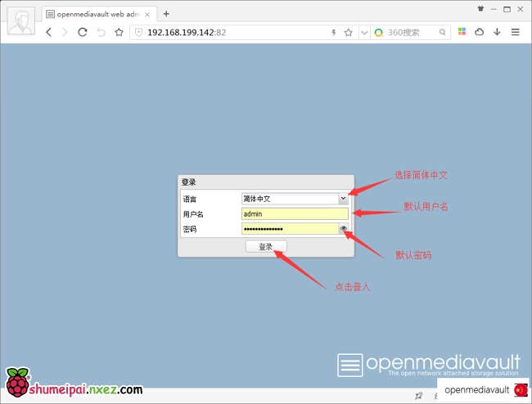Viewport: 532px width, 404px height.
Task: Click the user avatar profile picture
Action: 21,20
